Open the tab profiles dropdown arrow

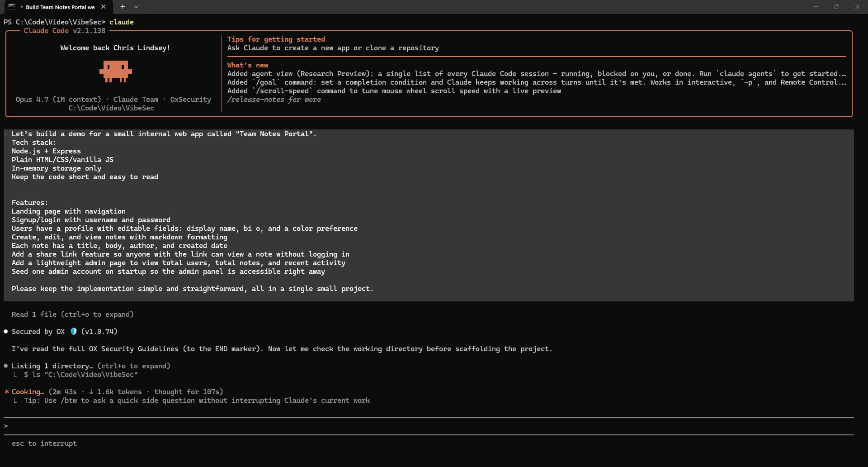(x=136, y=7)
